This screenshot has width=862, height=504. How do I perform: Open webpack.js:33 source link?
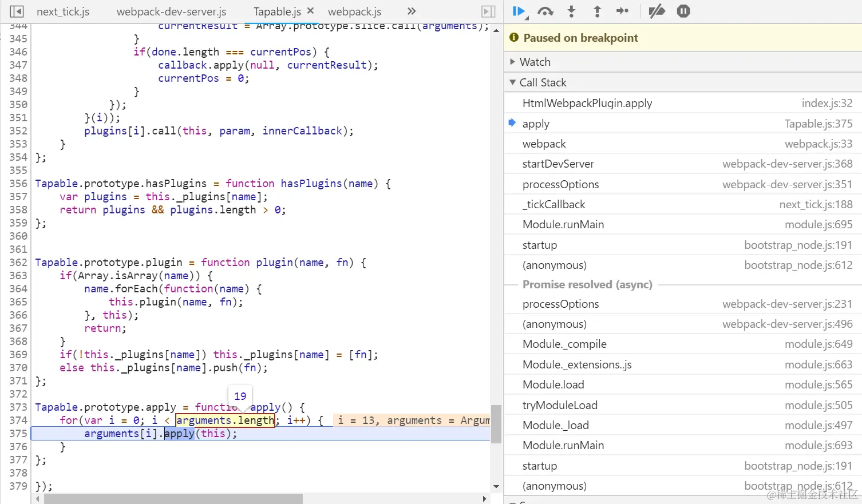coord(818,144)
